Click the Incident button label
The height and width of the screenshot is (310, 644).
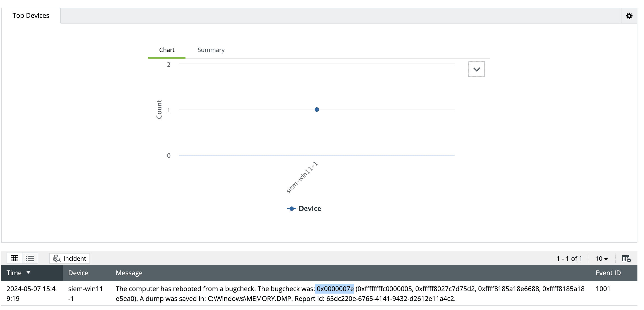tap(74, 259)
